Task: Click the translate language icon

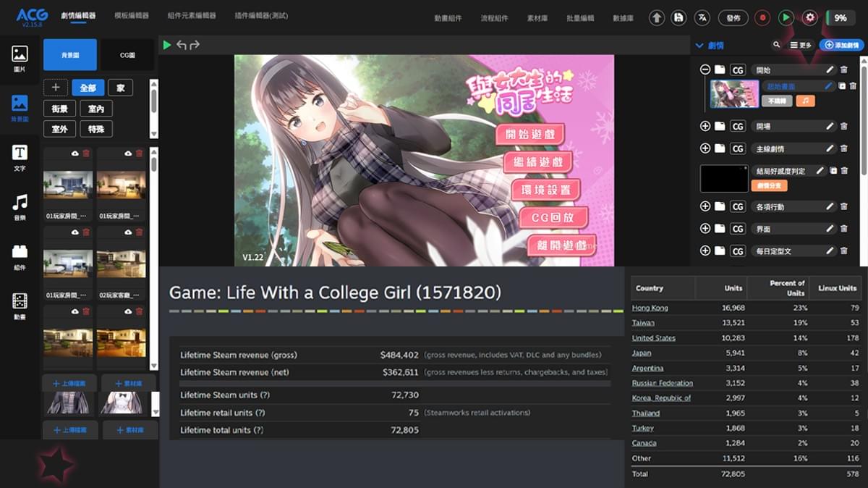Action: click(x=701, y=18)
